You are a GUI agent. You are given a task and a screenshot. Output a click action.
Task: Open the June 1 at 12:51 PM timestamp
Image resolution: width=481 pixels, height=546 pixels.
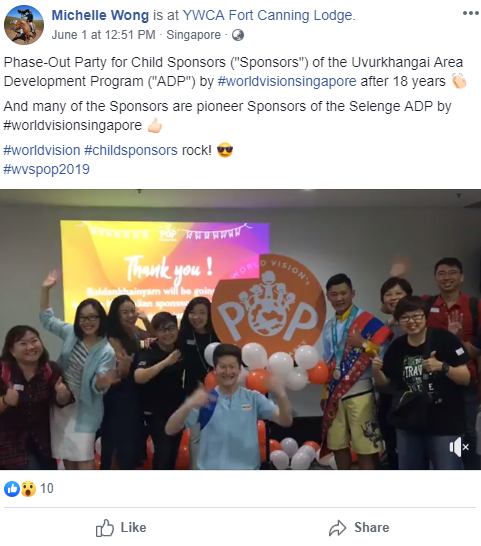coord(103,35)
